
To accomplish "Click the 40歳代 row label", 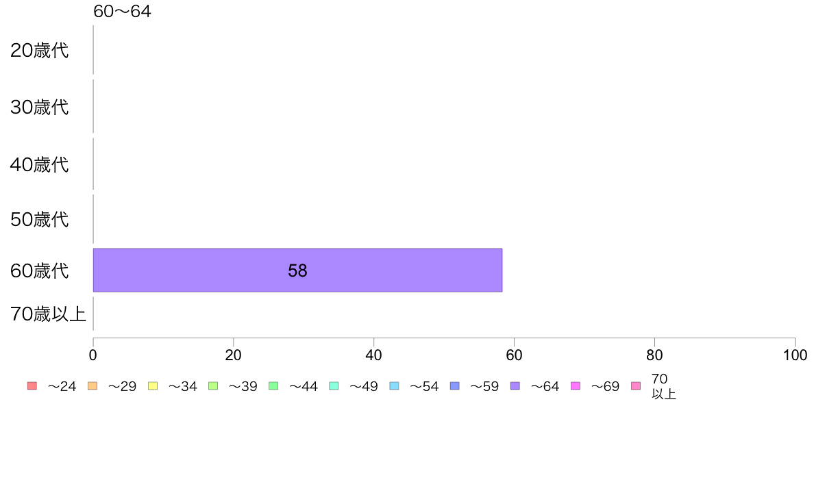I will [40, 164].
